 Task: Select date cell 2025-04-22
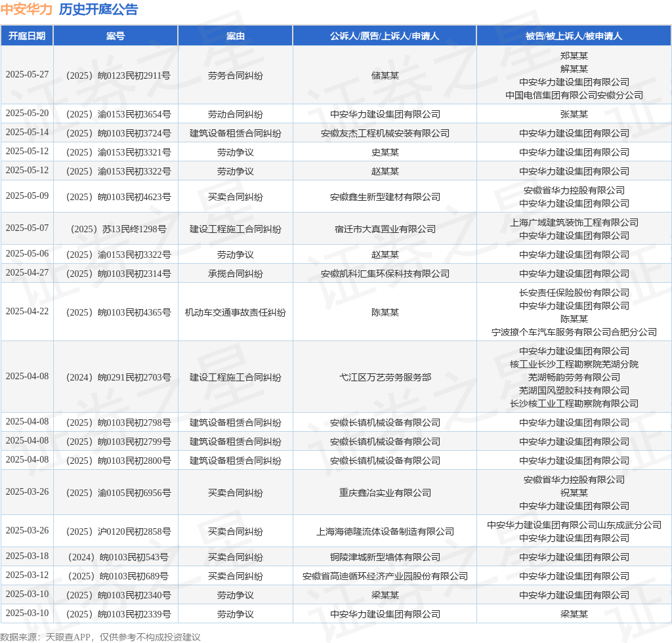click(x=27, y=311)
